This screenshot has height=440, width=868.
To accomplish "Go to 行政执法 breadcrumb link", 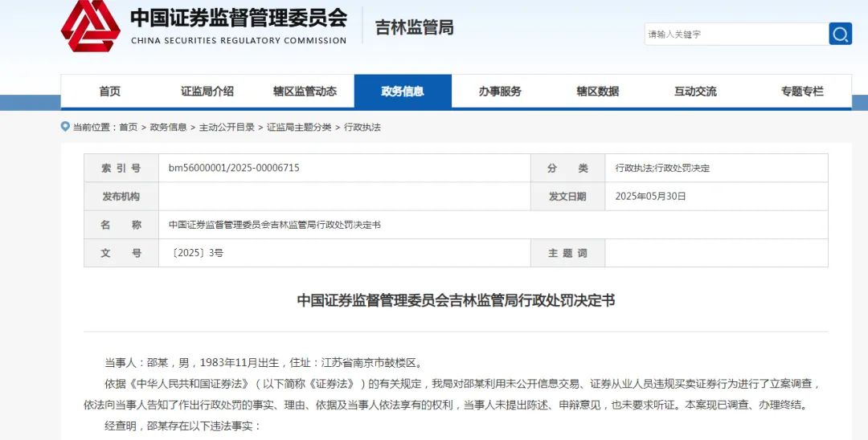I will (x=362, y=127).
